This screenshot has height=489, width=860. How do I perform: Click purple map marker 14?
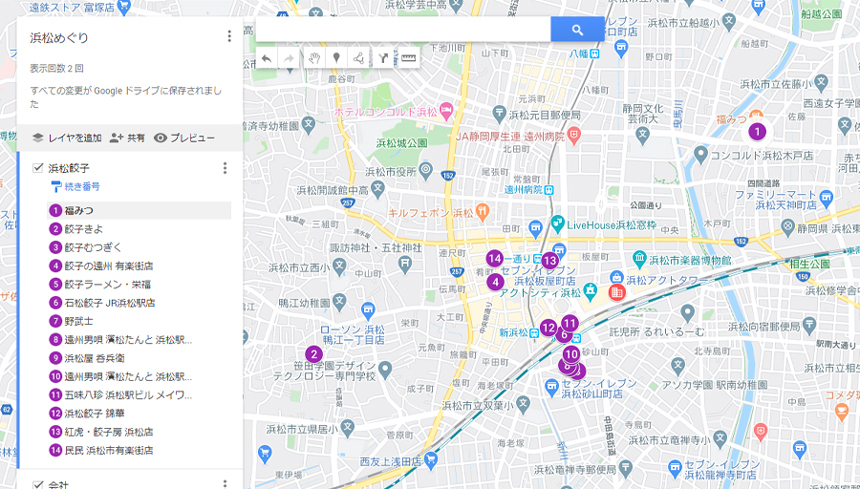tap(494, 258)
